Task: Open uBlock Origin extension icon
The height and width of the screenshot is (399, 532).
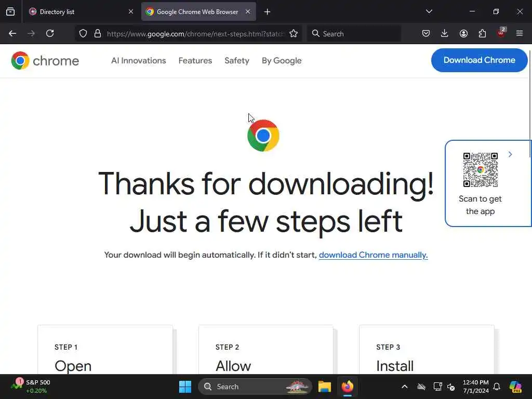Action: (x=501, y=33)
